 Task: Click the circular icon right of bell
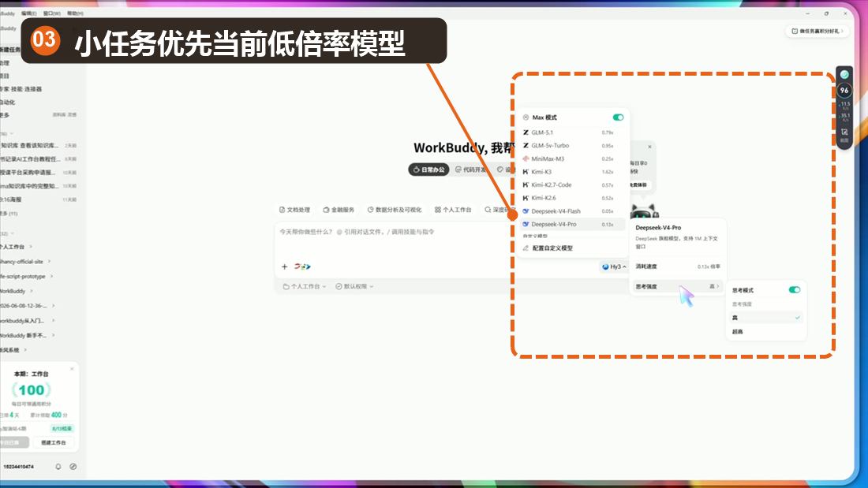point(73,467)
